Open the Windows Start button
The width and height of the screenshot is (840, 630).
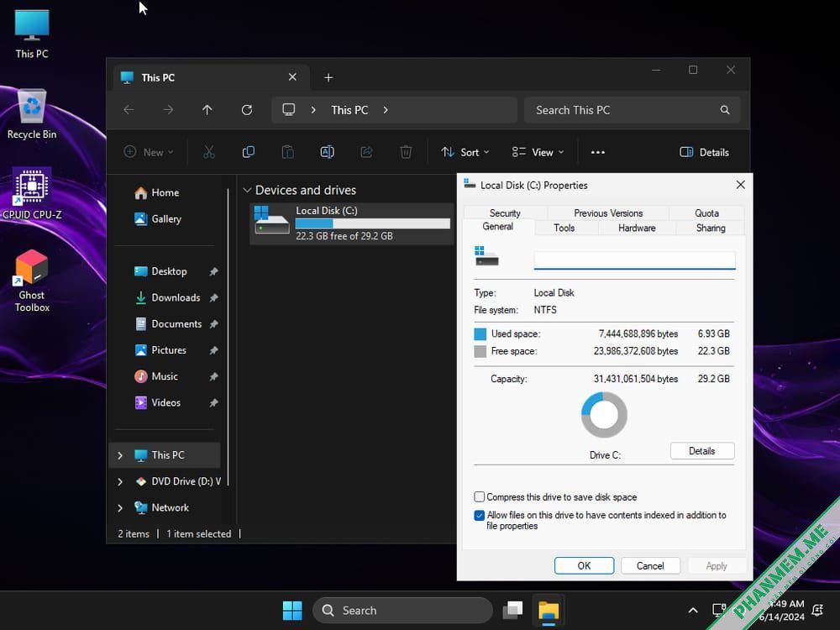coord(292,610)
